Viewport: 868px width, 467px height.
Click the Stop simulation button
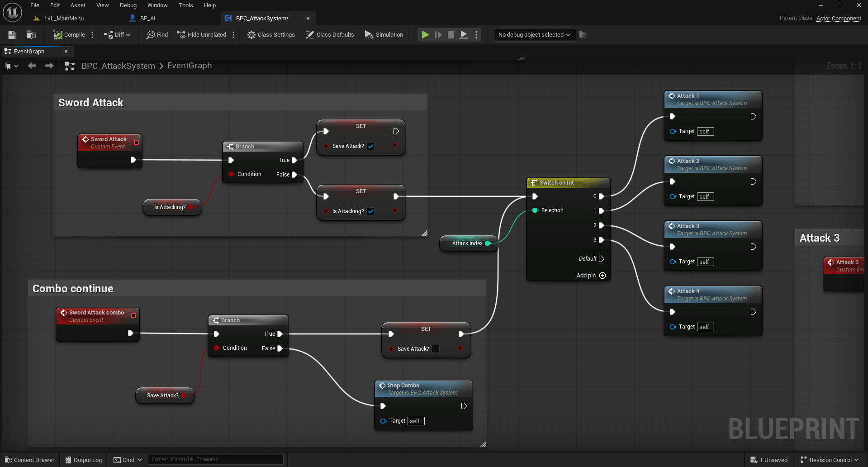click(x=451, y=35)
